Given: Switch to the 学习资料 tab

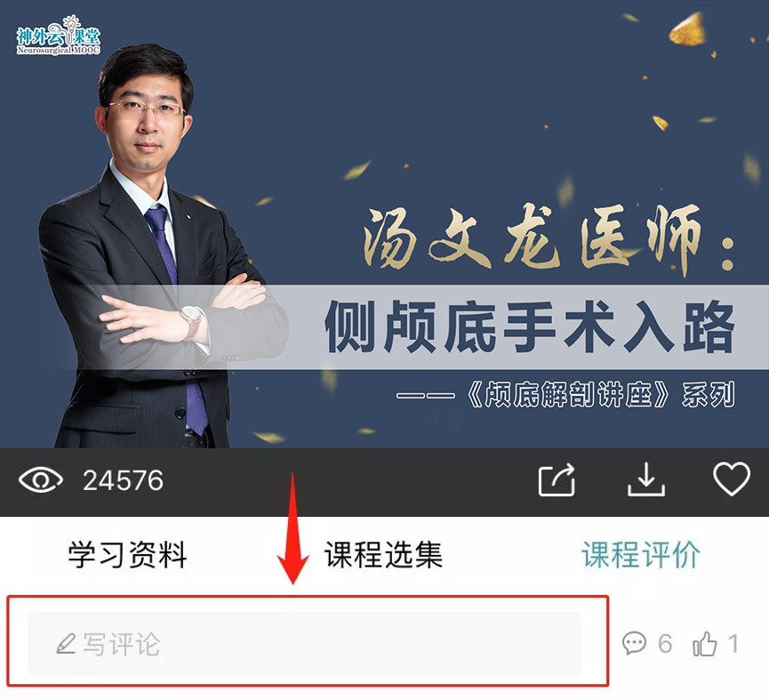Looking at the screenshot, I should pos(127,555).
